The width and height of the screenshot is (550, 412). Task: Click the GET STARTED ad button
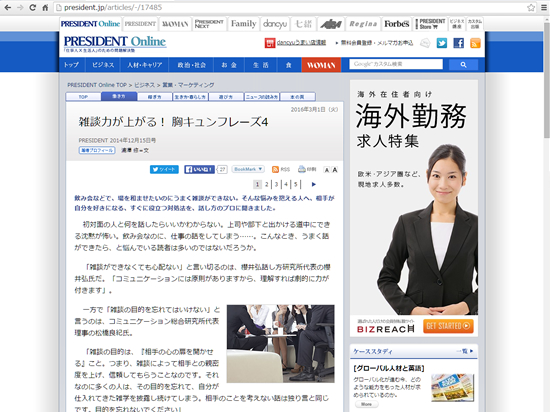[x=448, y=326]
